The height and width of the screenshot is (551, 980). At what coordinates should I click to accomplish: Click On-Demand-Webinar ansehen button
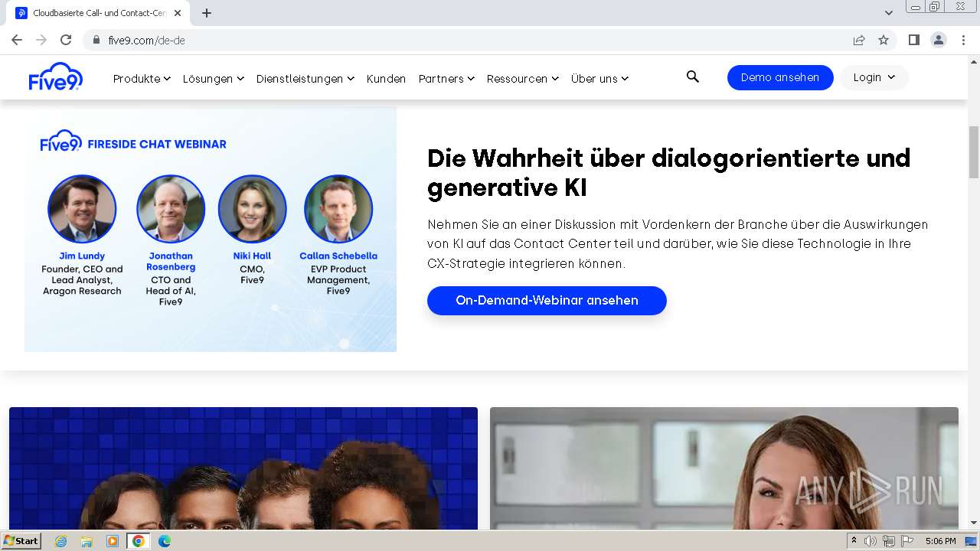547,300
